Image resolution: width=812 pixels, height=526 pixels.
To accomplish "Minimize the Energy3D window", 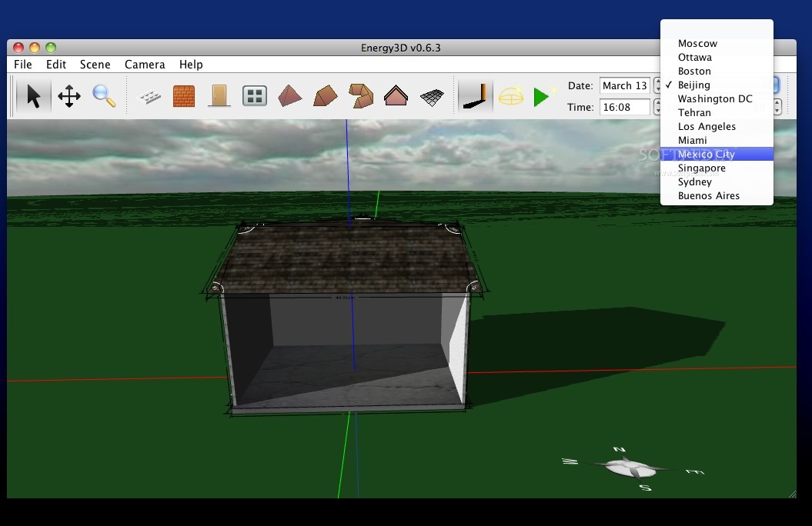I will click(x=35, y=48).
